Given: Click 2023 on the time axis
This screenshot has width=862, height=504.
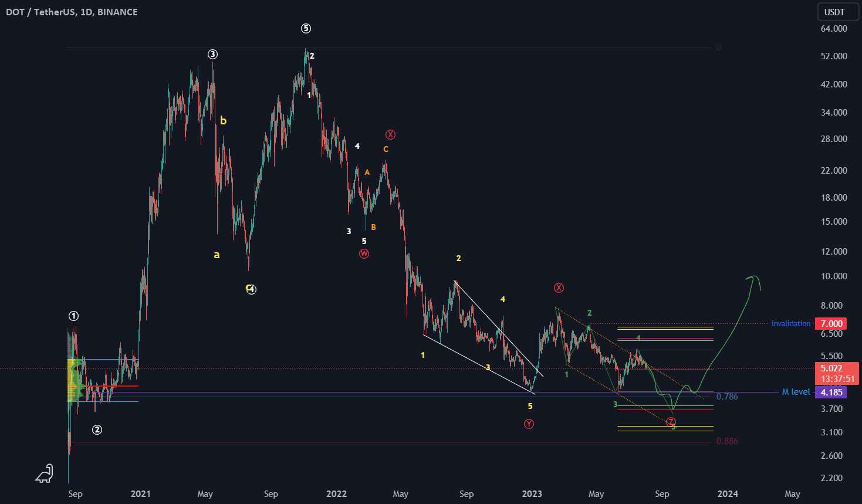Looking at the screenshot, I should coord(532,494).
